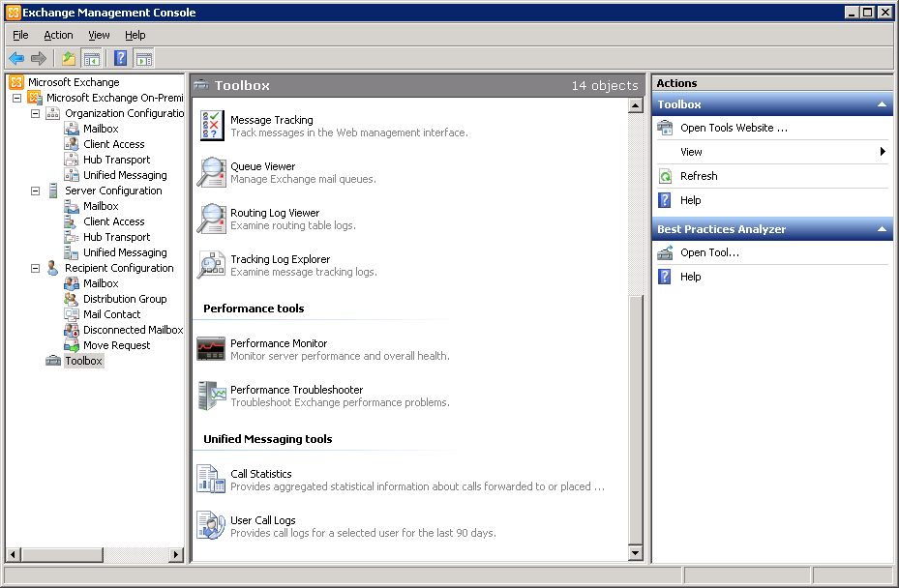The height and width of the screenshot is (588, 899).
Task: Open the Help menu in menu bar
Action: coord(135,35)
